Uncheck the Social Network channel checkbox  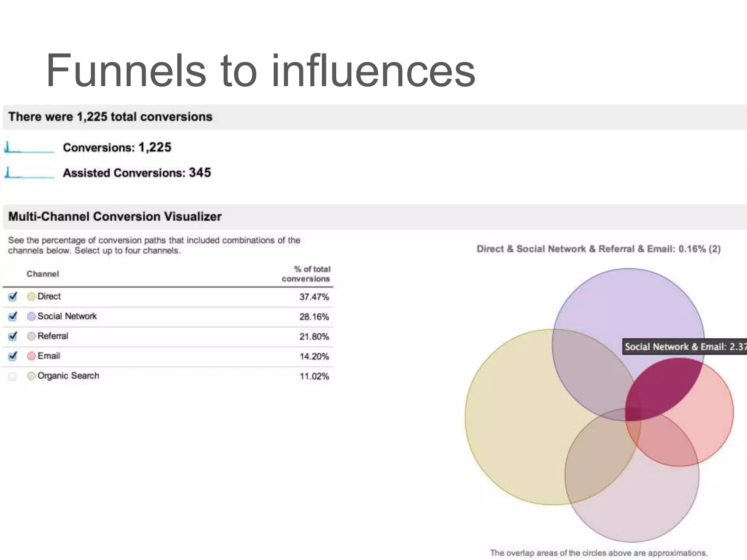pyautogui.click(x=13, y=316)
